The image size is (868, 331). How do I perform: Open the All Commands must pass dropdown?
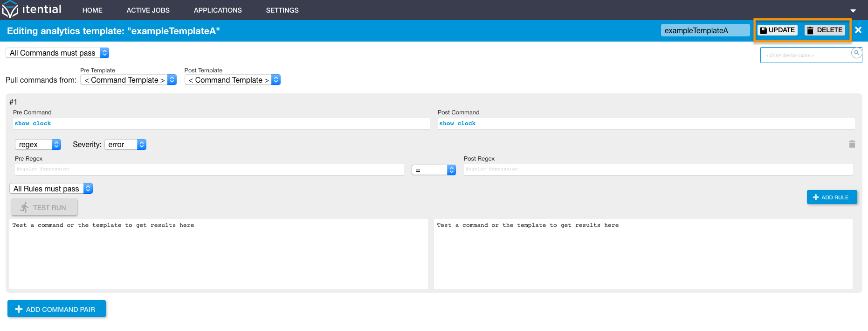(x=57, y=53)
